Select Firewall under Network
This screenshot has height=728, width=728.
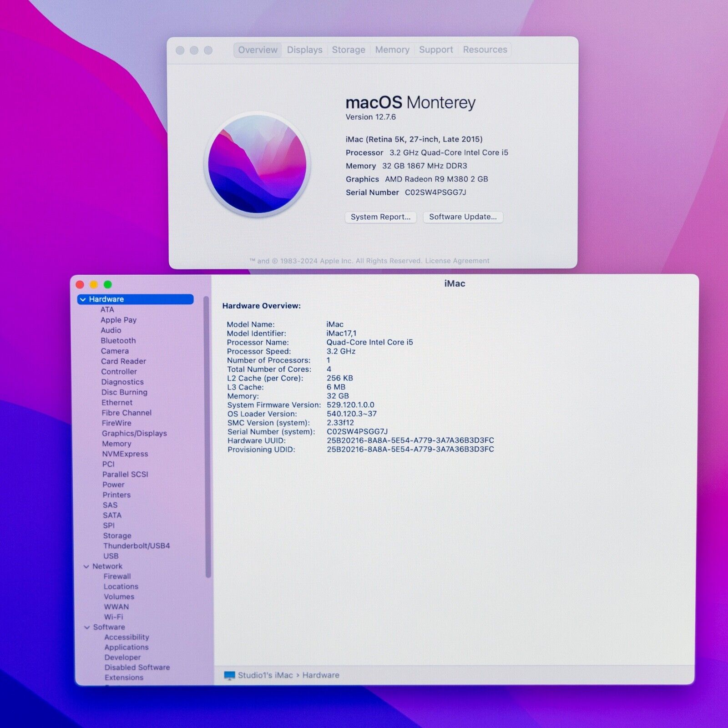(117, 576)
